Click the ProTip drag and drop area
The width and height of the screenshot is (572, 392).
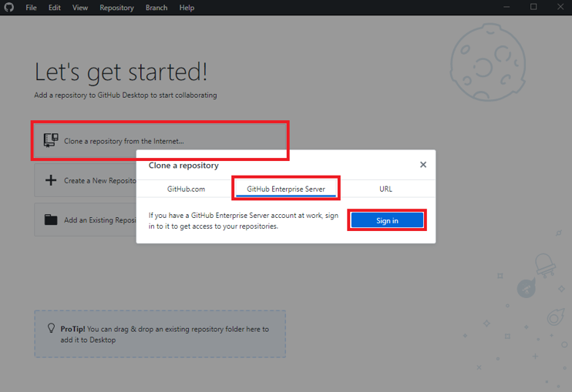[160, 334]
